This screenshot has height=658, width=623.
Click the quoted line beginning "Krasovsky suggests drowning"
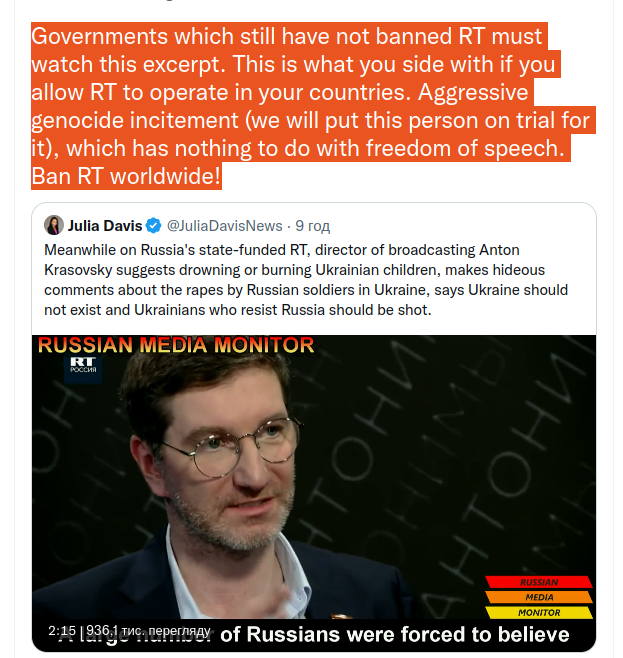coord(295,270)
